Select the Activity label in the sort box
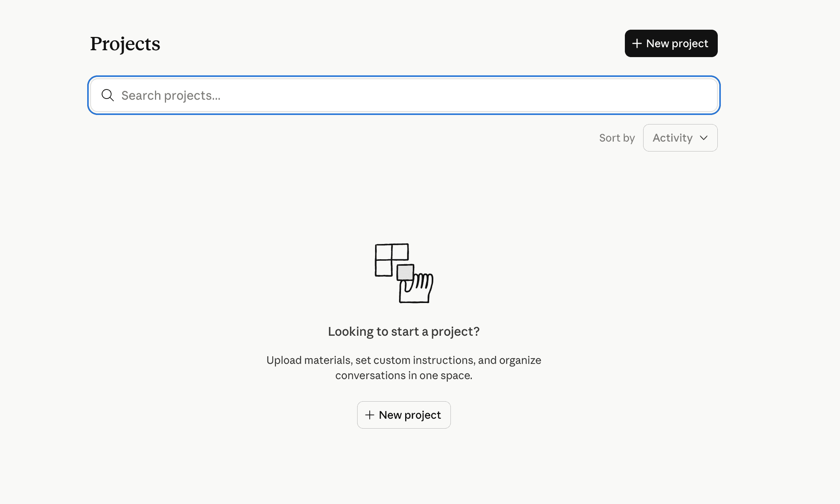This screenshot has width=840, height=504. (672, 138)
